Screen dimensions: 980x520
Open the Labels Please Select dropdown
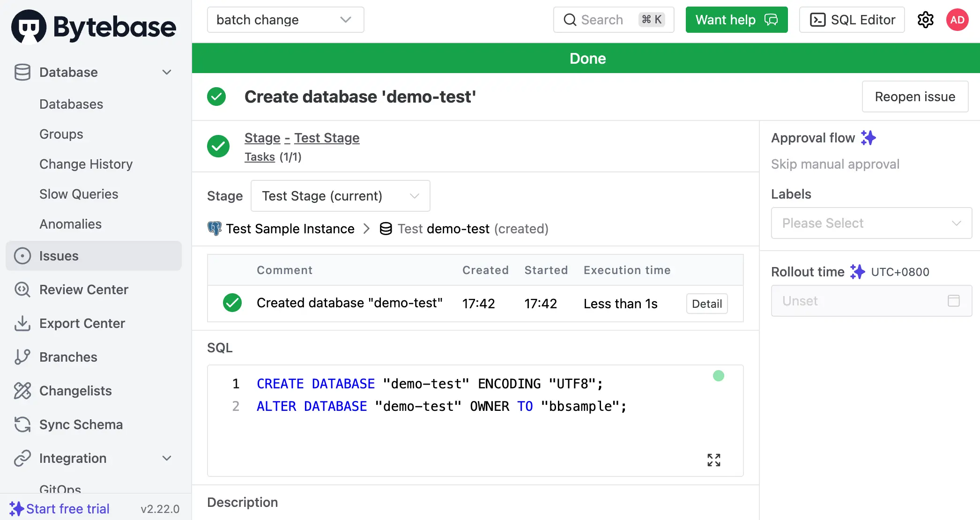871,223
